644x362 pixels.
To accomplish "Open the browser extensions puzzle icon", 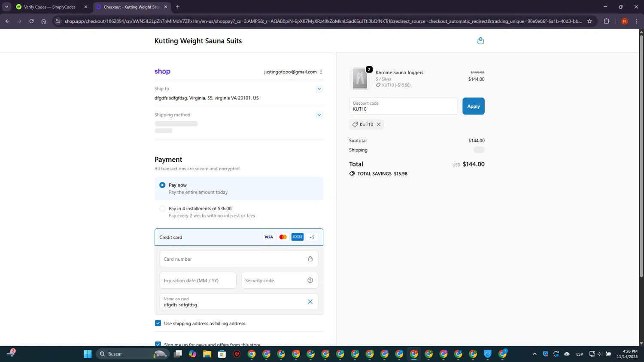I will tap(607, 21).
